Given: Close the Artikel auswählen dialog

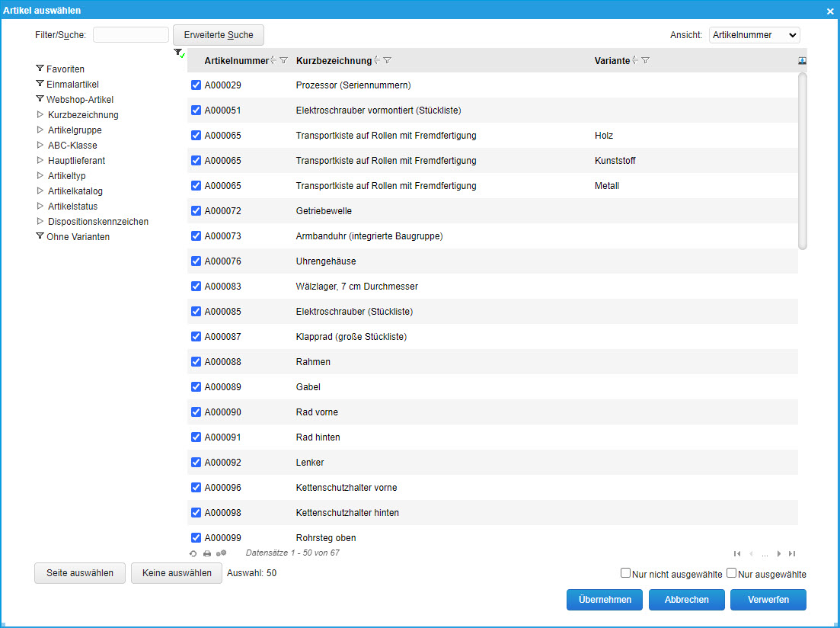Looking at the screenshot, I should tap(830, 11).
